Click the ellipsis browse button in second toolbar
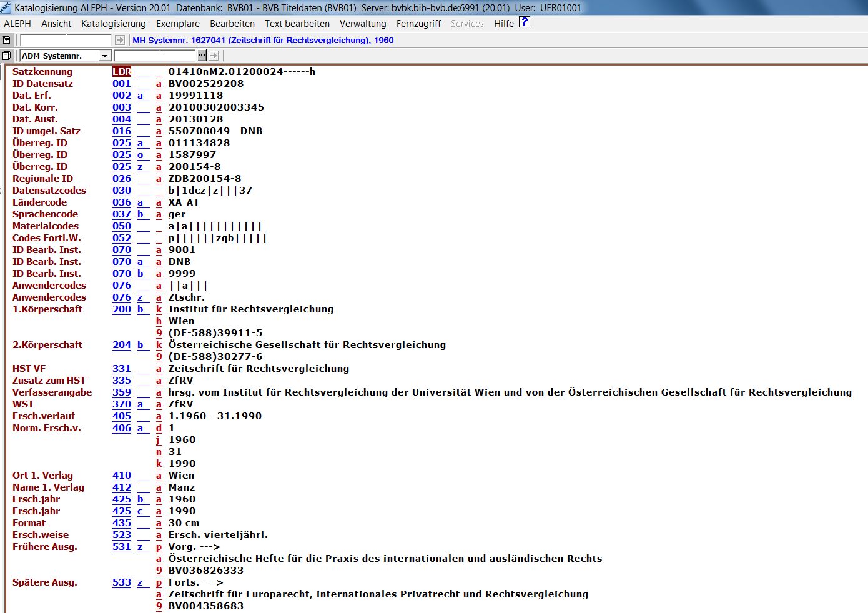 pos(202,56)
